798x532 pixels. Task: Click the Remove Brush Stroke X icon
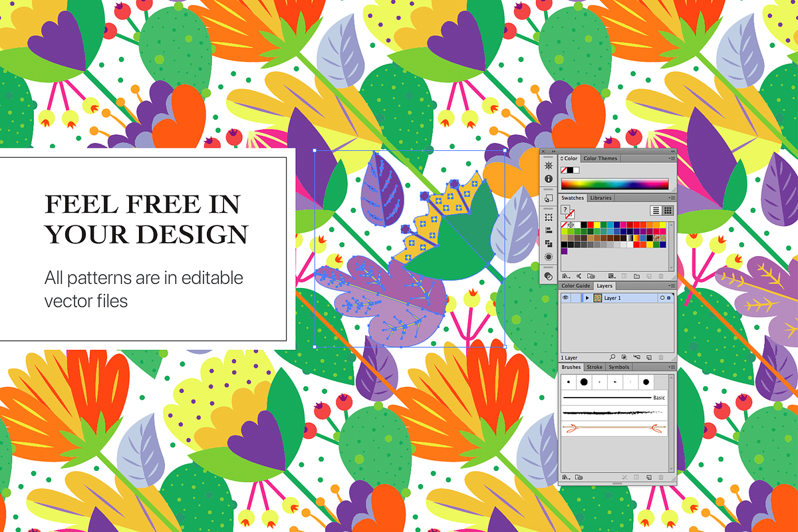click(x=624, y=476)
